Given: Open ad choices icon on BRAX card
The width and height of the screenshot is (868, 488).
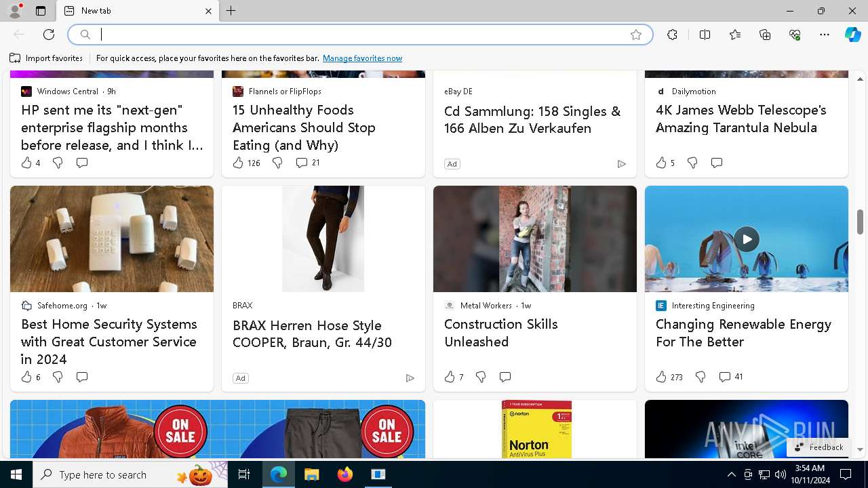Looking at the screenshot, I should [x=410, y=378].
